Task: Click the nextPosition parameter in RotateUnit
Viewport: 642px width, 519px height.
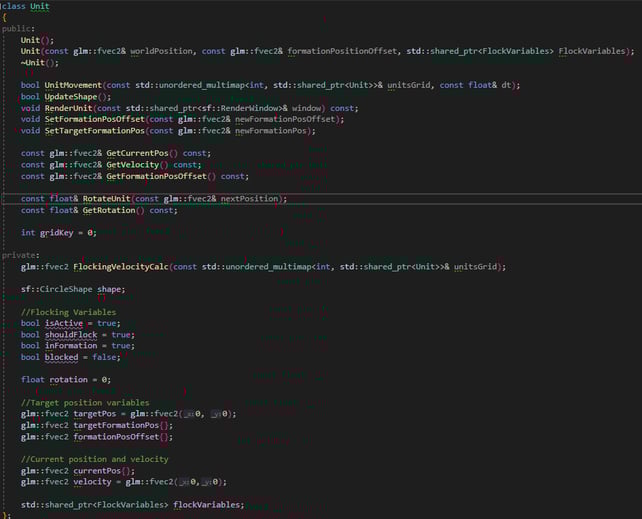Action: (249, 199)
